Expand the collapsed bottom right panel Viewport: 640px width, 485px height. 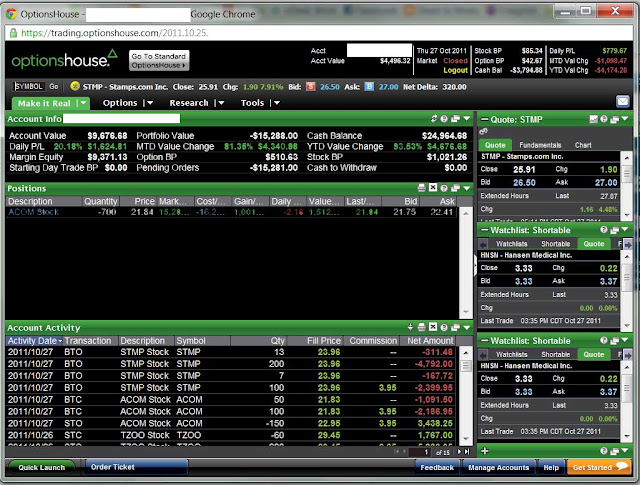click(x=484, y=451)
